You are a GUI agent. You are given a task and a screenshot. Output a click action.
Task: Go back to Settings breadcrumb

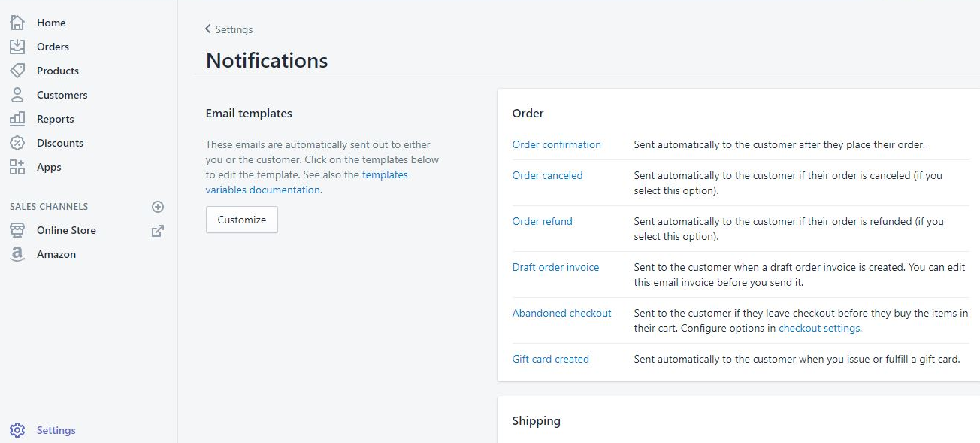coord(234,29)
